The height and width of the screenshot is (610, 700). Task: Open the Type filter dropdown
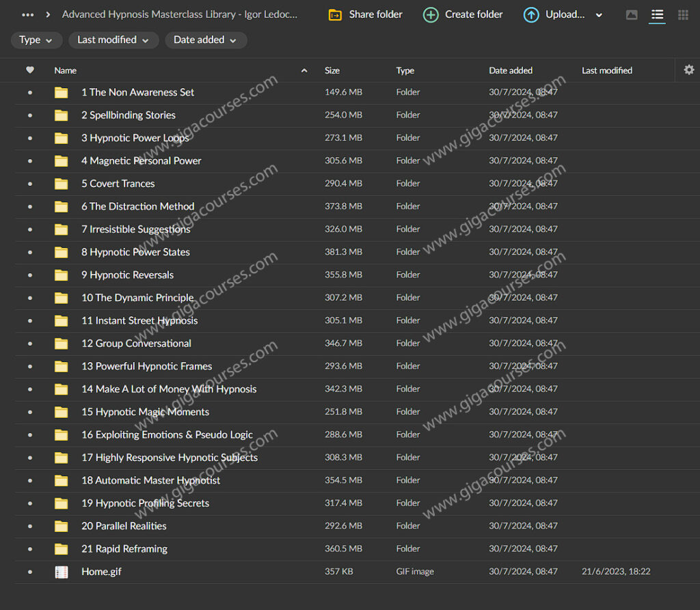coord(36,40)
